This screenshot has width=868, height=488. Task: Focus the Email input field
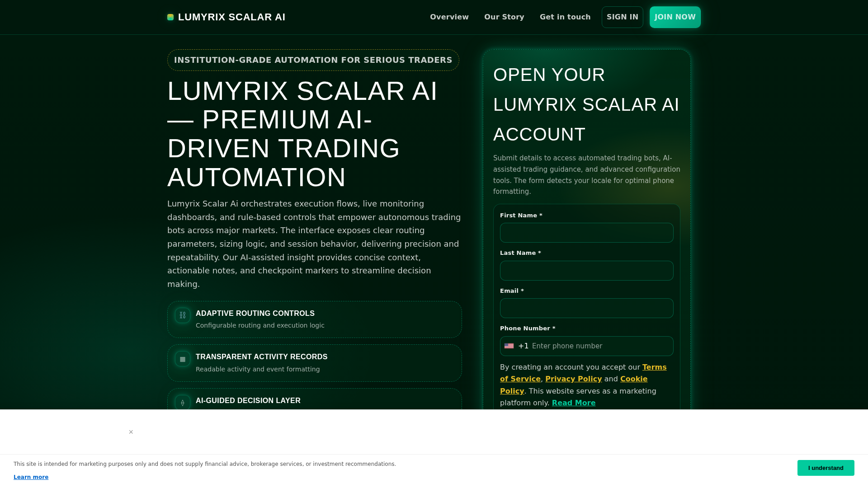[587, 308]
